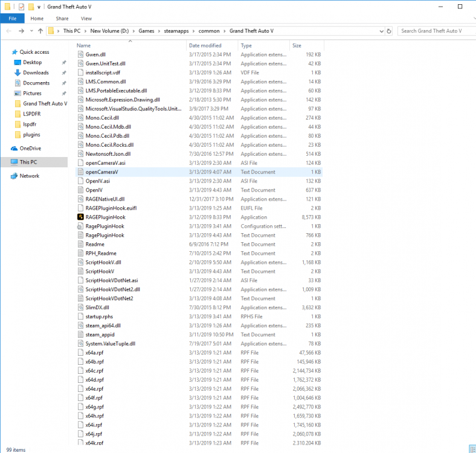Switch to the Home ribbon tab
Screen dimensions: 476x453
[x=37, y=19]
